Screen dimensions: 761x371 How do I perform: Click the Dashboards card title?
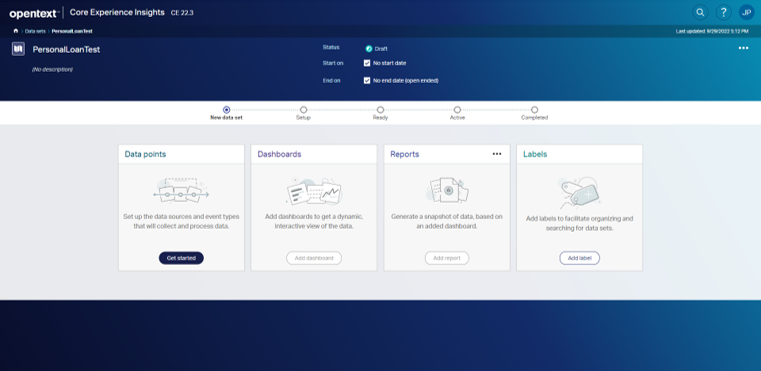coord(279,154)
